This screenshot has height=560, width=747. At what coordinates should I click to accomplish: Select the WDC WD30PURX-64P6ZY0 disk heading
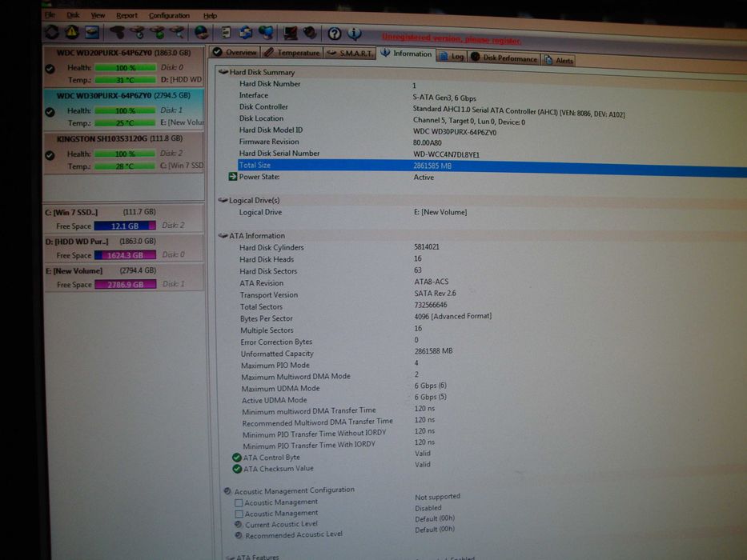pos(123,96)
